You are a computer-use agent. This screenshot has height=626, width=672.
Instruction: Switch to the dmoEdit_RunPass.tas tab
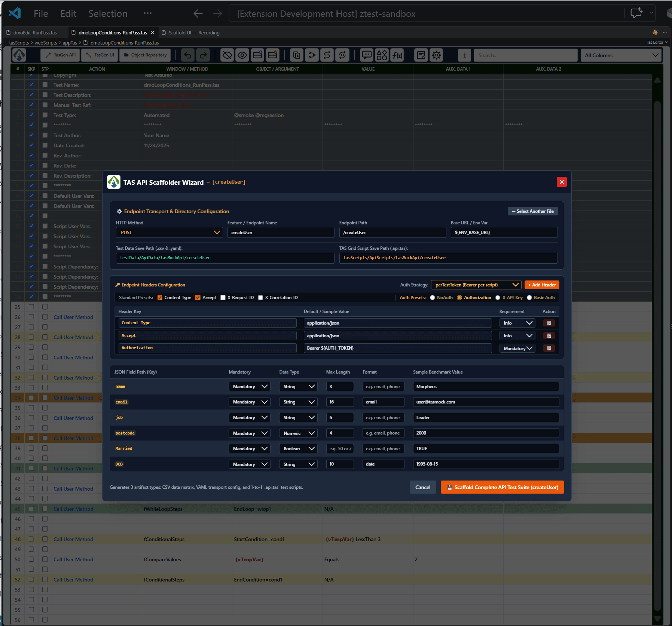coord(35,33)
